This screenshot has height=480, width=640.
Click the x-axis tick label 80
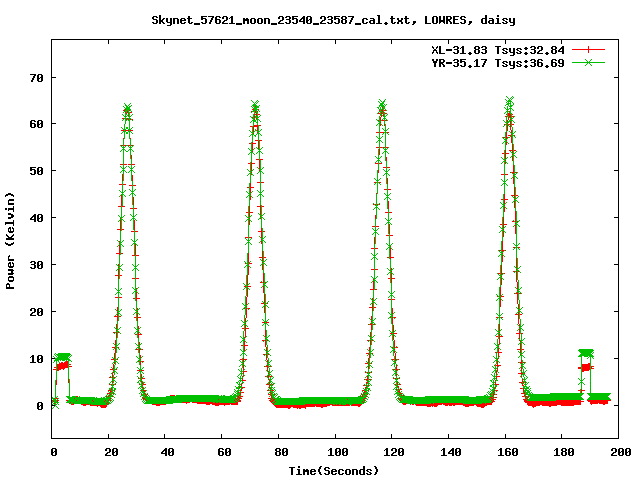pos(281,452)
